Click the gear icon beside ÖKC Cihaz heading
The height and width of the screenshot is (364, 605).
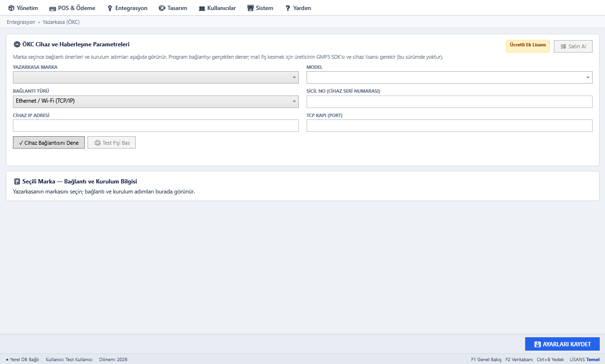pyautogui.click(x=17, y=44)
